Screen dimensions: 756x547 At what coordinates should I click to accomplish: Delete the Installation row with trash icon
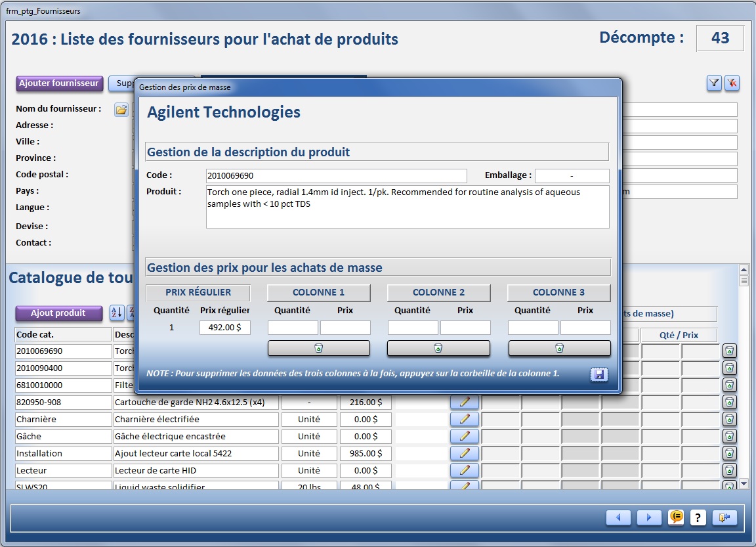730,453
